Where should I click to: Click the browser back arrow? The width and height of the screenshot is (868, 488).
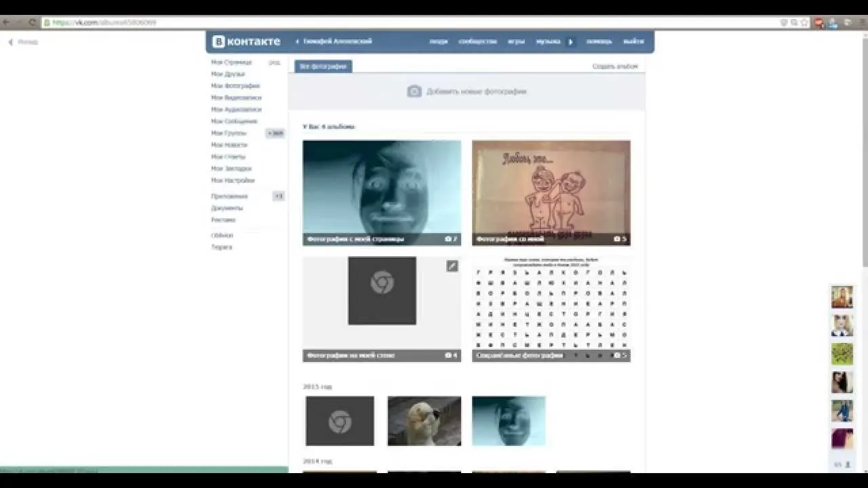coord(6,22)
